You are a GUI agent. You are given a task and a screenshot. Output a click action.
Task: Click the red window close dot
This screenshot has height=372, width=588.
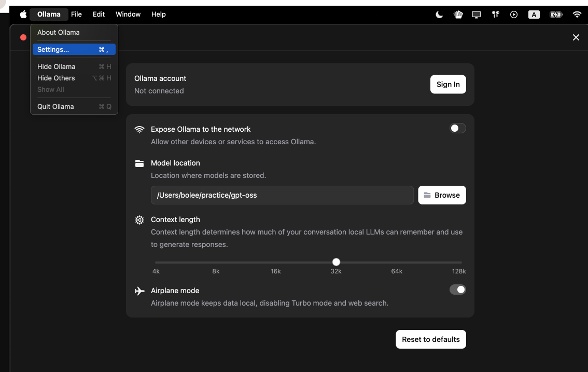point(23,37)
